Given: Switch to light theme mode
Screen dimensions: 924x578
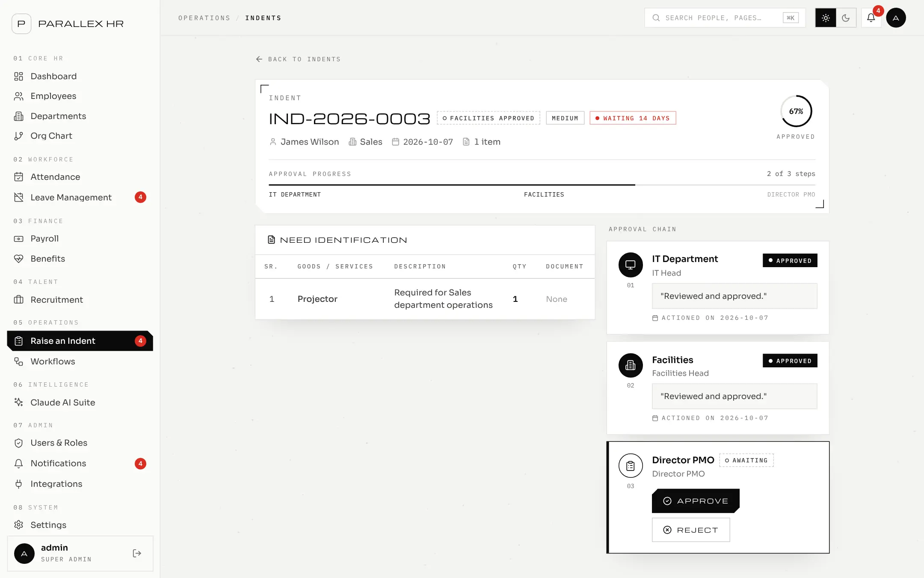Looking at the screenshot, I should tap(826, 18).
